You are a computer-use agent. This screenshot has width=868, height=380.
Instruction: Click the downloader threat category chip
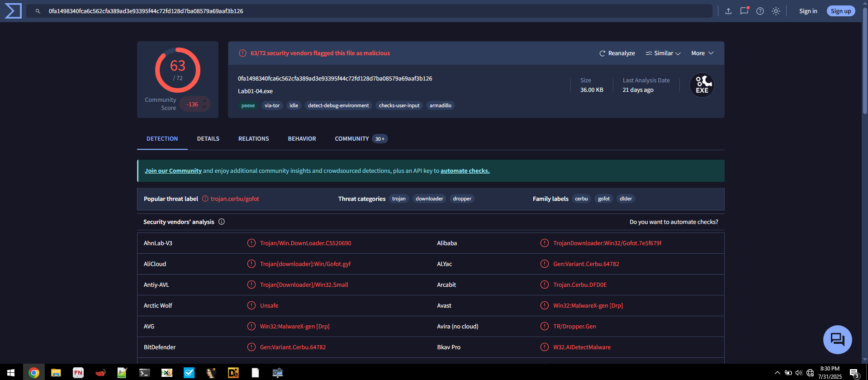click(x=429, y=199)
